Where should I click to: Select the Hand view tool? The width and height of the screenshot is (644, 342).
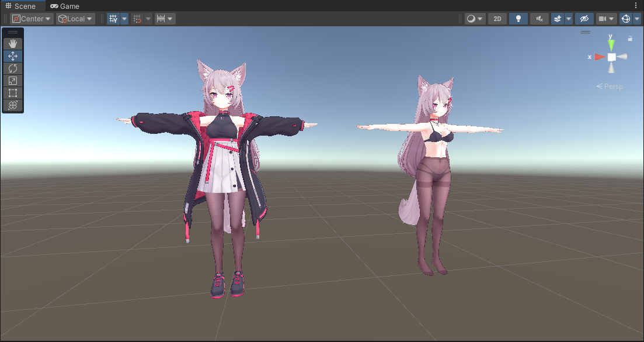click(13, 44)
